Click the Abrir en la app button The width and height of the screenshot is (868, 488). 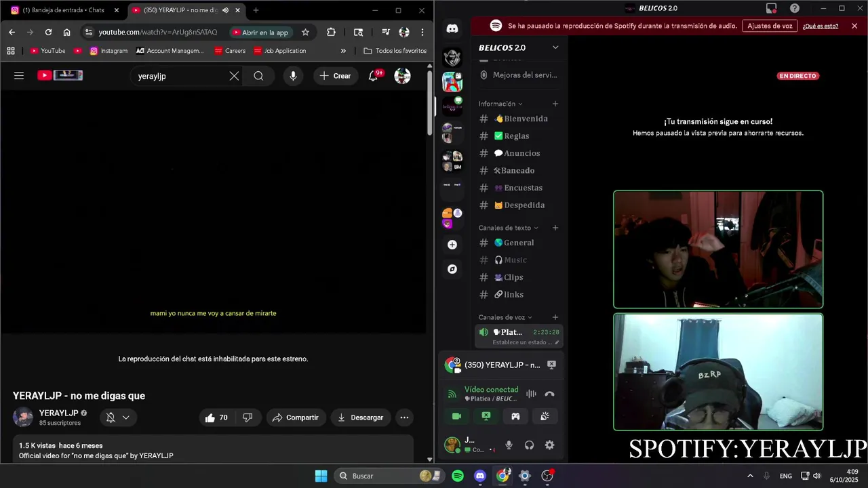260,32
